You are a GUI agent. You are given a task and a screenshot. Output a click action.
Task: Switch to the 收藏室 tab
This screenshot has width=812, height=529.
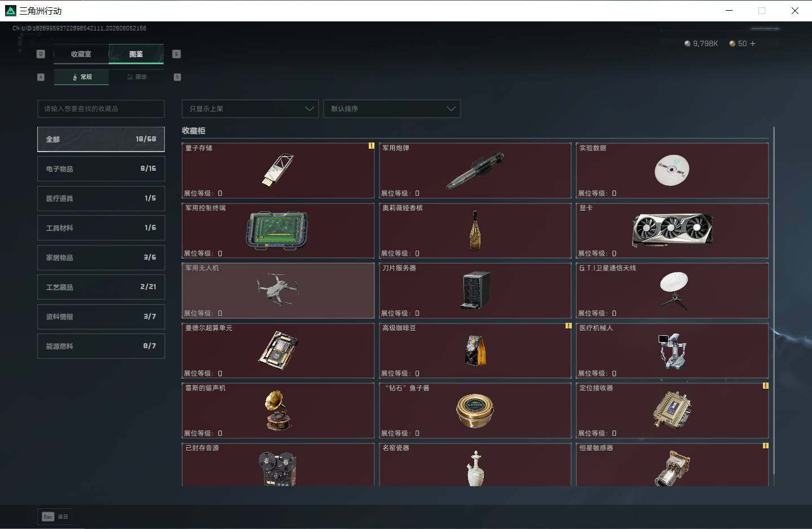(81, 54)
